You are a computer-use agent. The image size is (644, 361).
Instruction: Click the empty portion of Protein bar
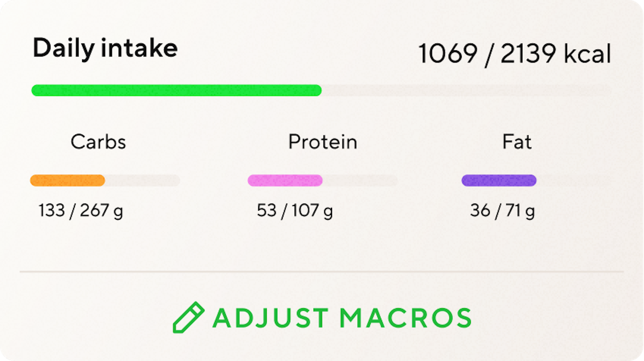[359, 180]
